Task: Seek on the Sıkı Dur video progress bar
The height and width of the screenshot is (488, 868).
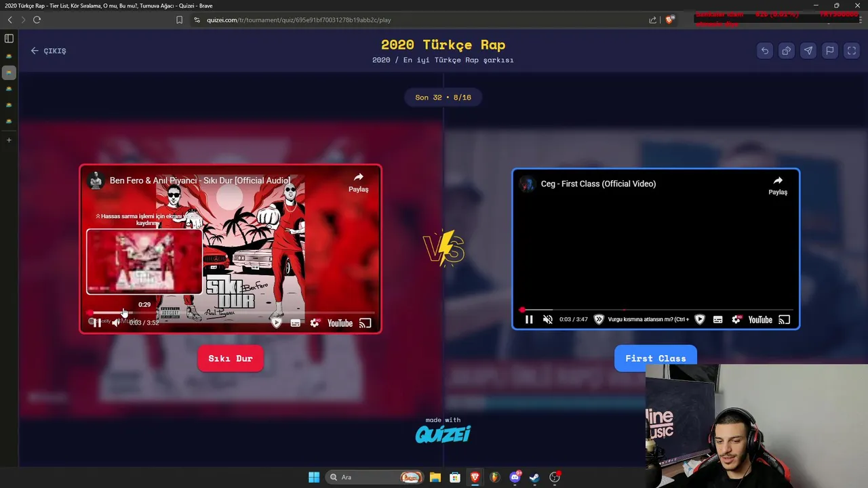Action: [231, 312]
